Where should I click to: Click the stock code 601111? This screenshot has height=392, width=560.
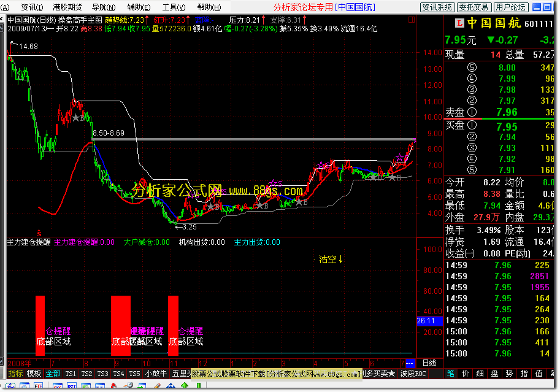click(x=539, y=23)
